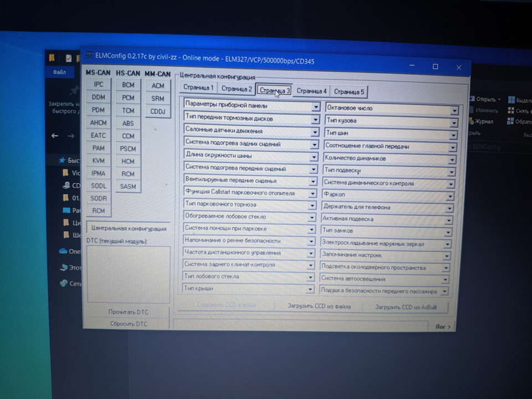
Task: Click Открыть in Explorer ribbon
Action: 485,99
